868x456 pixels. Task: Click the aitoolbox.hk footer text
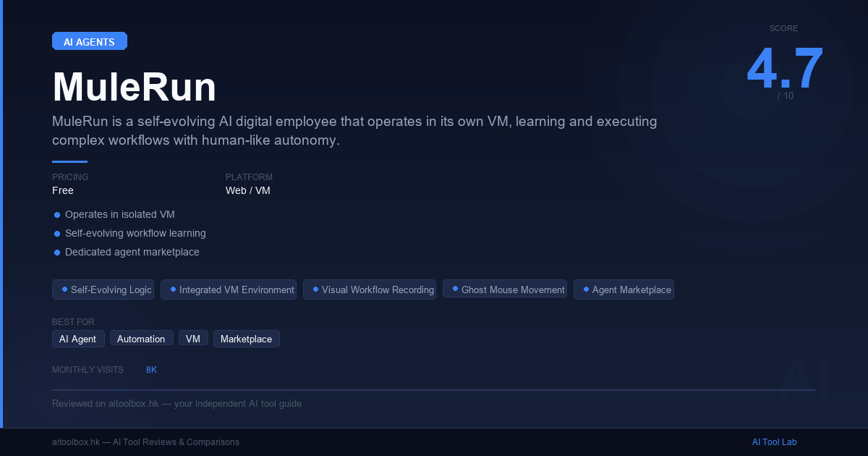pos(145,442)
